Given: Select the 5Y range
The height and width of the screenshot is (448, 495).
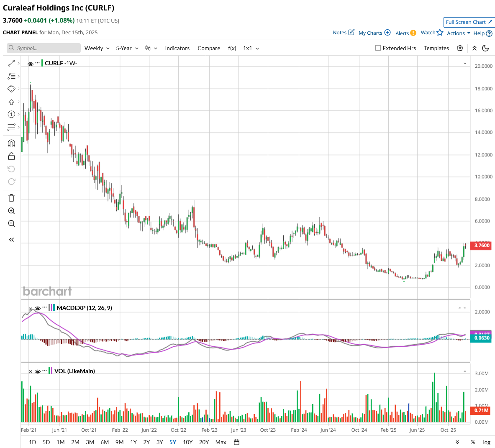Looking at the screenshot, I should [173, 442].
